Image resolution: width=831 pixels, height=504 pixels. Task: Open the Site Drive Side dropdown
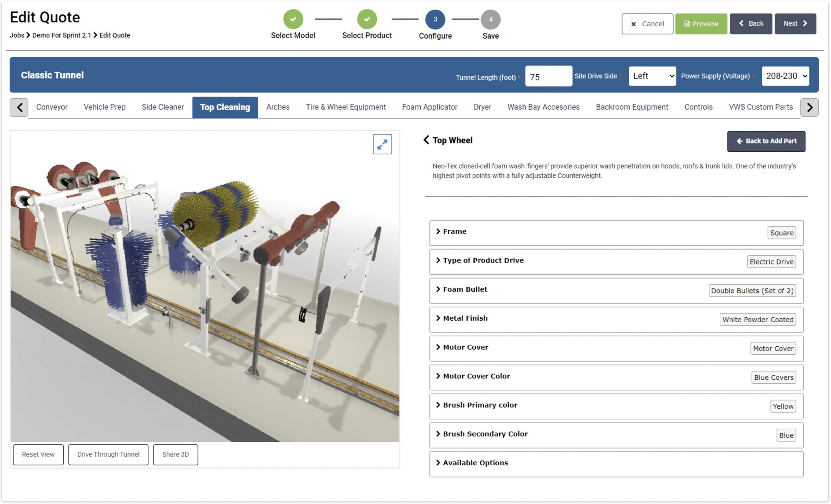coord(652,76)
